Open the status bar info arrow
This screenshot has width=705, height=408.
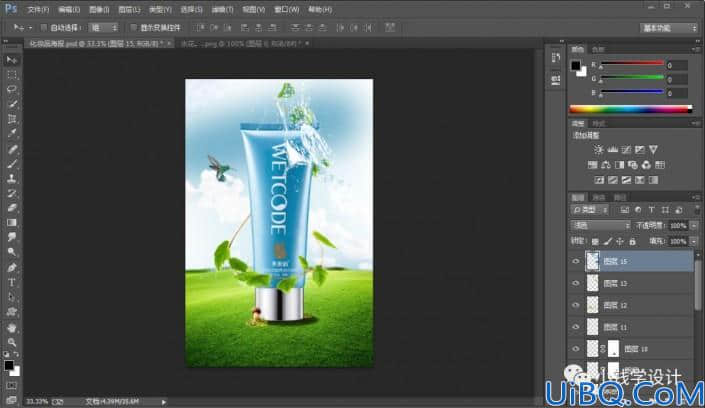[164, 402]
